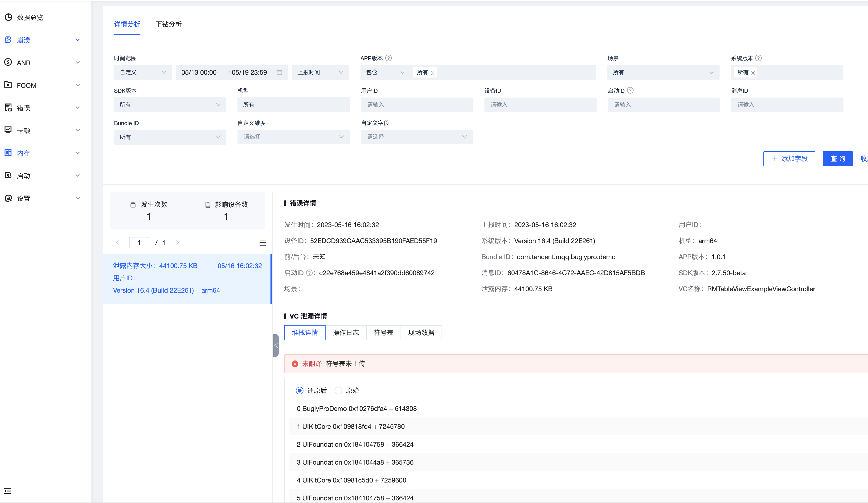Select the 堆栈详情 tab
This screenshot has width=868, height=503.
coord(304,332)
